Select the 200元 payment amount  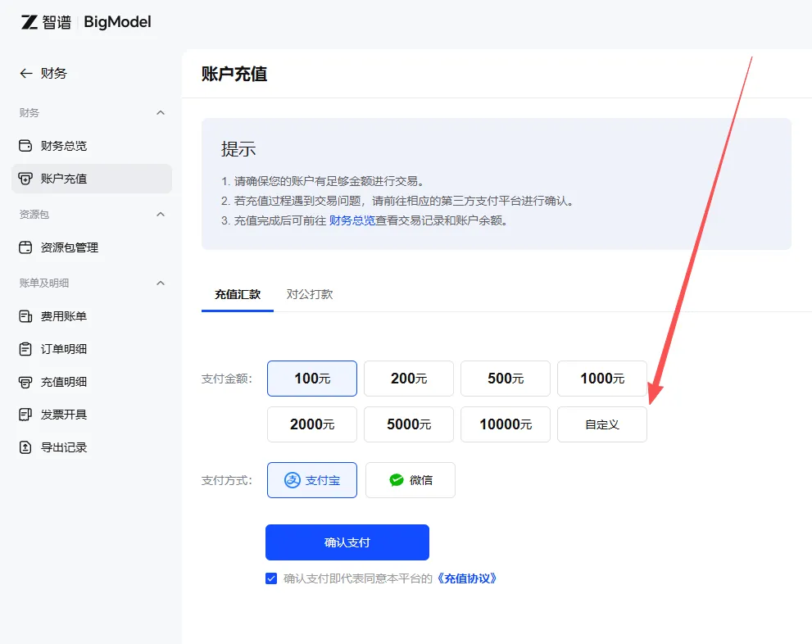coord(409,379)
